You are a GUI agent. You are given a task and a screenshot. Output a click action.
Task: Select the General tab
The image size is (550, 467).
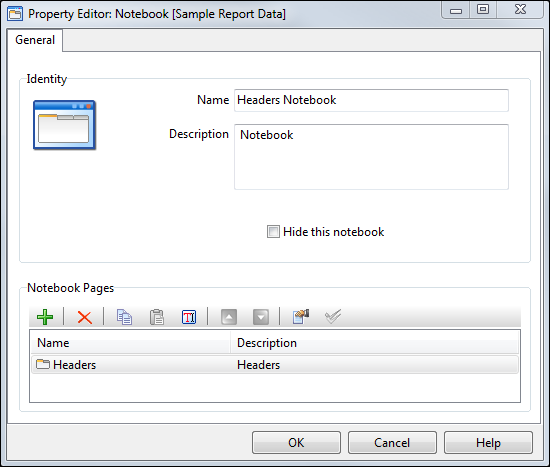pos(35,40)
